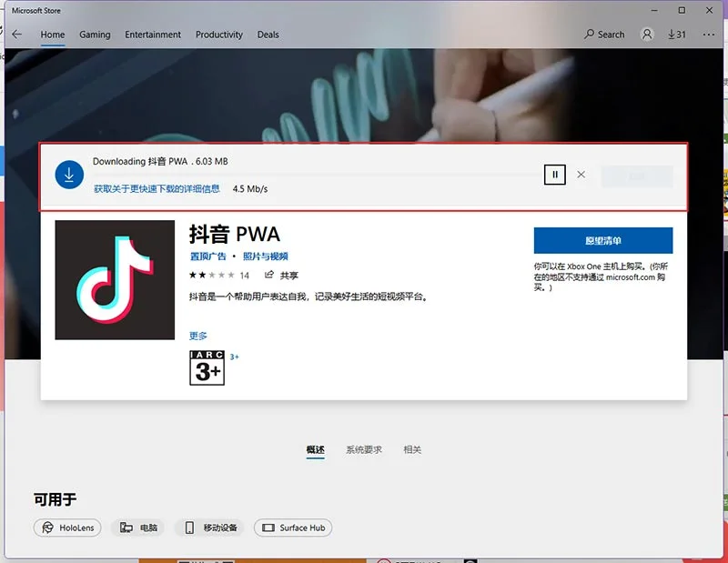Image resolution: width=728 pixels, height=563 pixels.
Task: Open the faster download details link
Action: (157, 189)
